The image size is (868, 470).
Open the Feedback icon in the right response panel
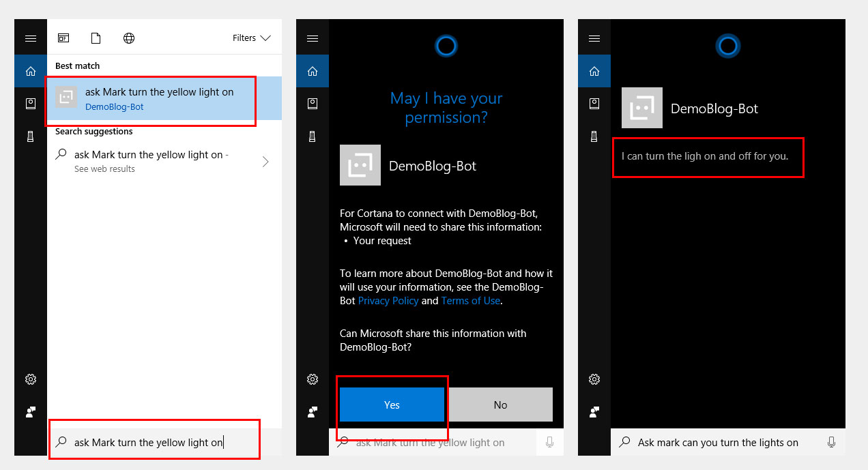pos(594,412)
